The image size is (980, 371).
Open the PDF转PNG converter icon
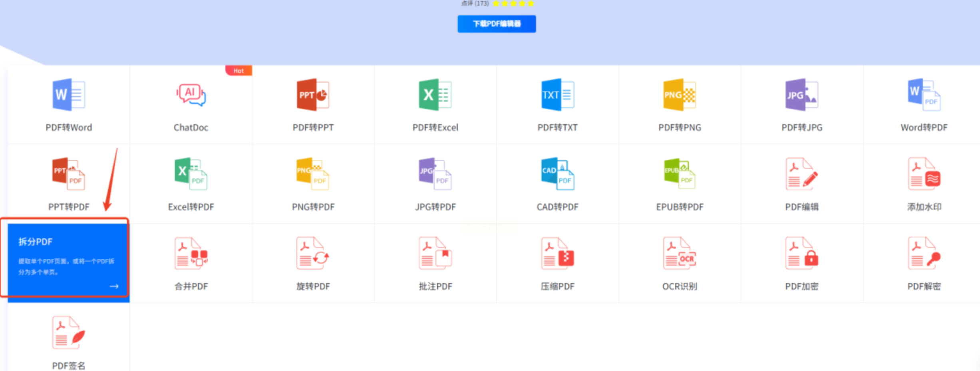click(x=680, y=95)
